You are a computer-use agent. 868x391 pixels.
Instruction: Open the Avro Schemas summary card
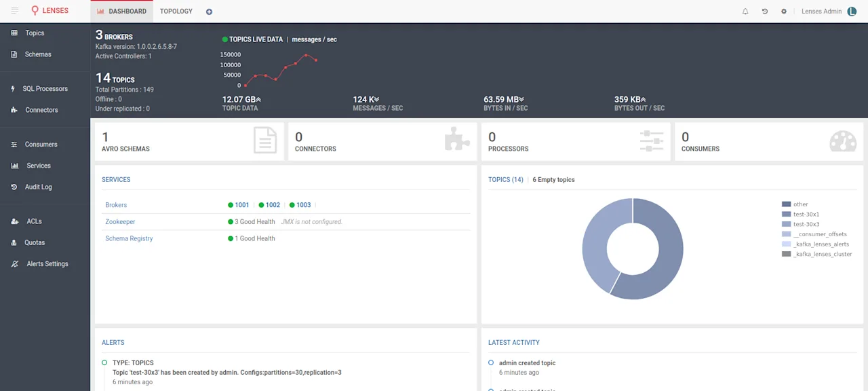pos(189,141)
